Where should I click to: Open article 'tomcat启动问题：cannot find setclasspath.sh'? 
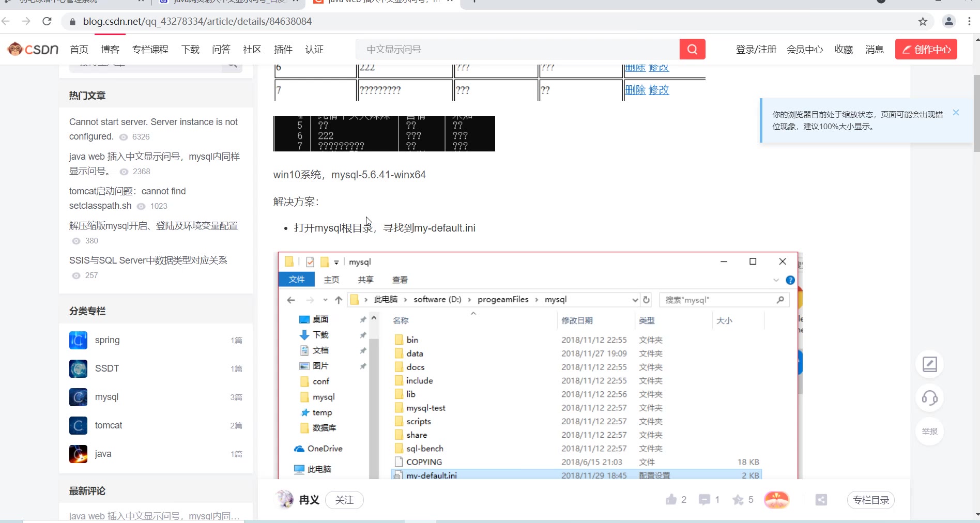click(x=128, y=198)
